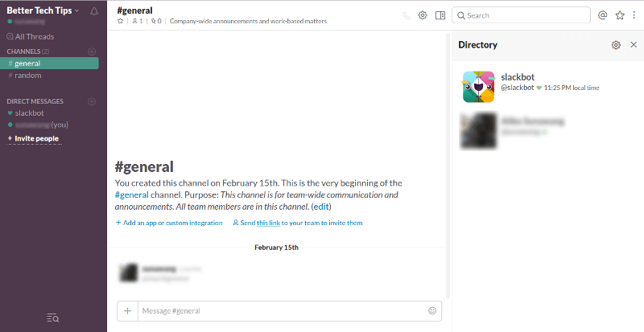
Task: Open Directory settings gear dropdown
Action: (x=616, y=45)
